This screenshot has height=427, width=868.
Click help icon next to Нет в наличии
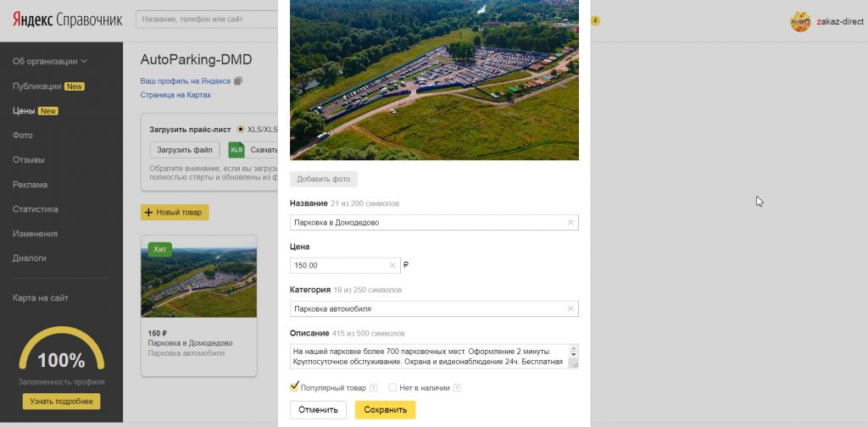pyautogui.click(x=457, y=388)
